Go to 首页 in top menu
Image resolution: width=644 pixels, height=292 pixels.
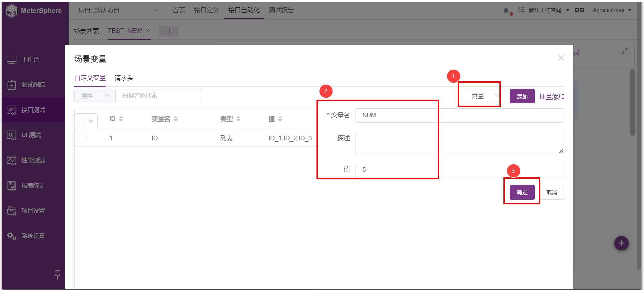pos(179,10)
